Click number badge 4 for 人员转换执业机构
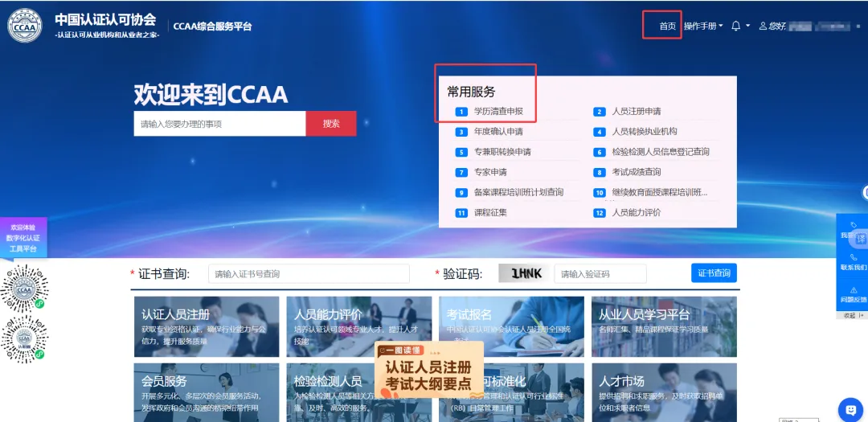The width and height of the screenshot is (868, 422). pyautogui.click(x=599, y=132)
